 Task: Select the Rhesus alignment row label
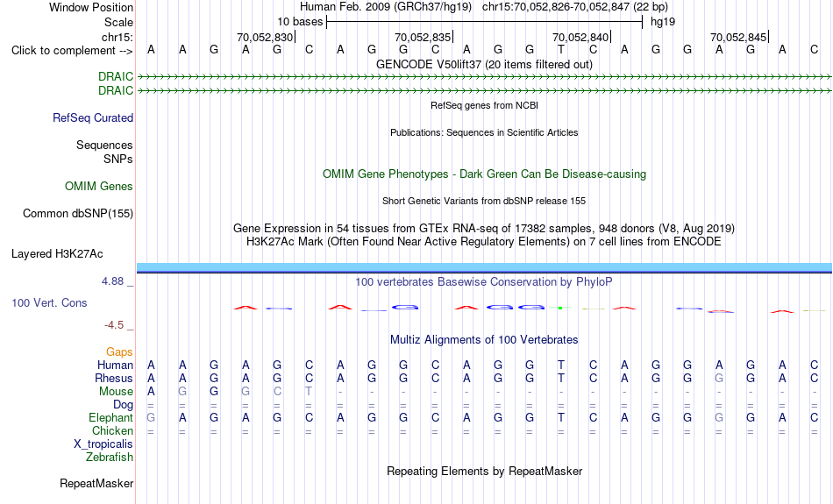114,378
